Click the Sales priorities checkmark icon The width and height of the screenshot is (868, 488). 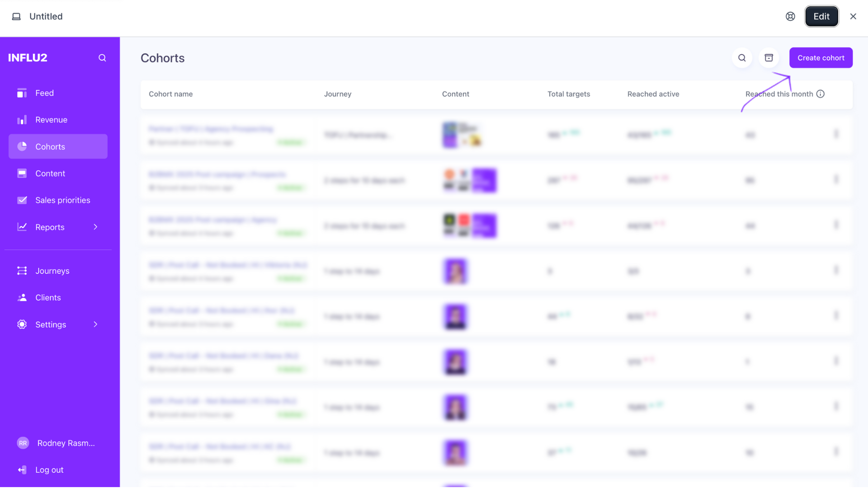tap(22, 200)
